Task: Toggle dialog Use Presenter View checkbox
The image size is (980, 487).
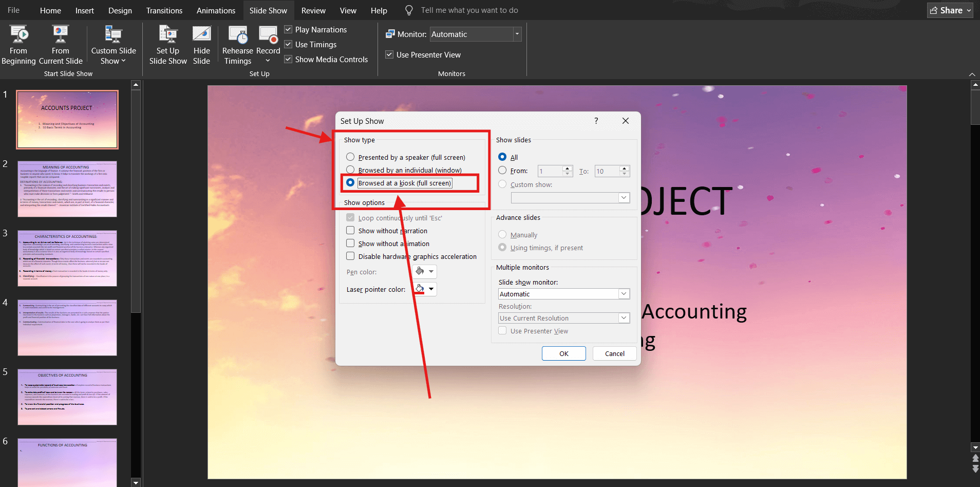Action: point(502,330)
